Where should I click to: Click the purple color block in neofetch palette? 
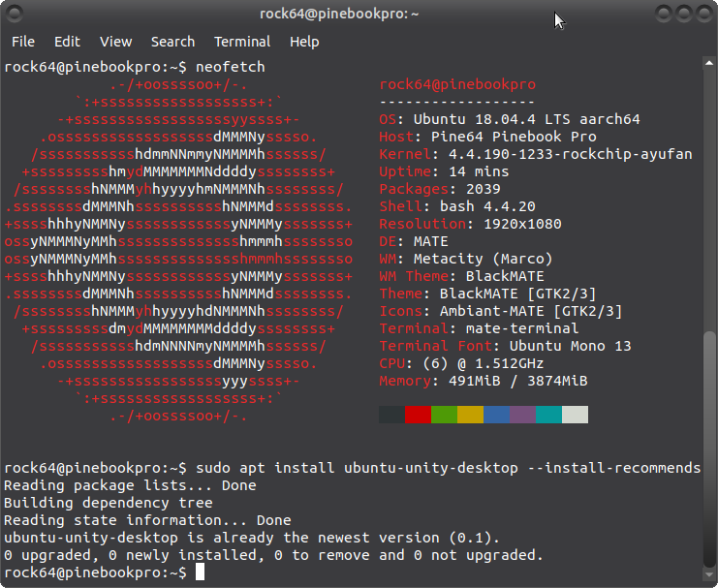(522, 415)
